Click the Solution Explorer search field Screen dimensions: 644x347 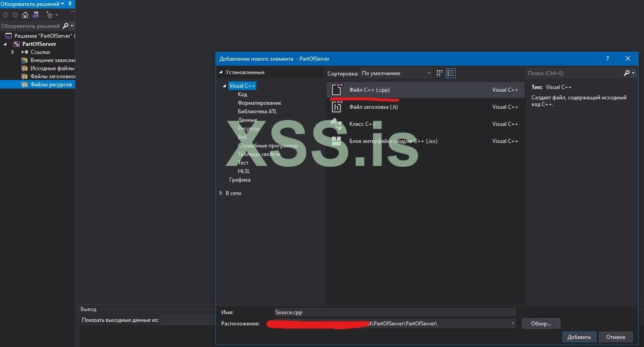pyautogui.click(x=31, y=26)
